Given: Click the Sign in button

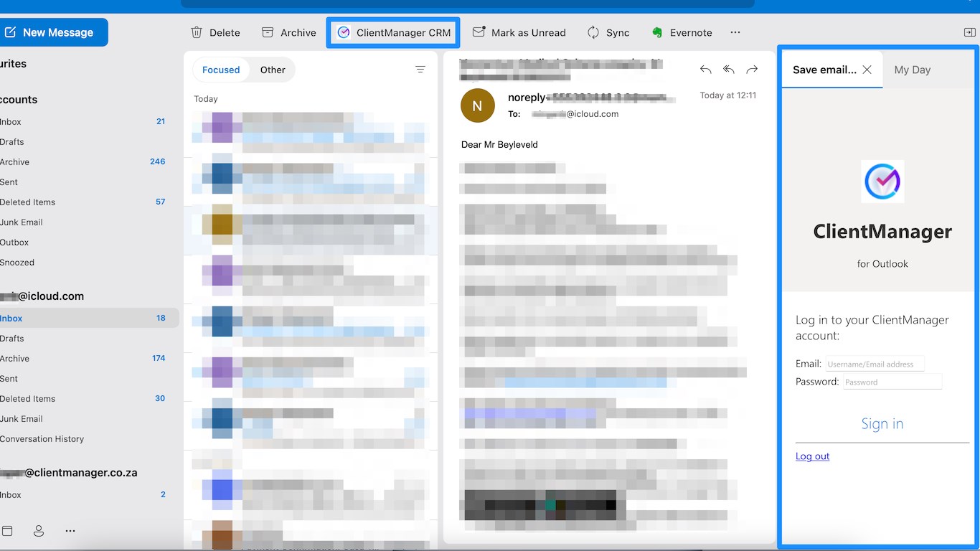Looking at the screenshot, I should tap(882, 424).
